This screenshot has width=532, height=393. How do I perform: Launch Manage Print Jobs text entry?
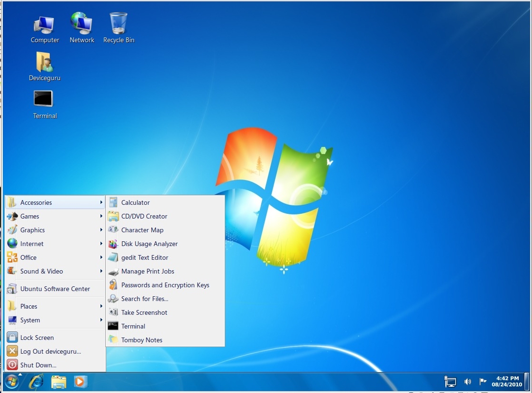click(147, 271)
